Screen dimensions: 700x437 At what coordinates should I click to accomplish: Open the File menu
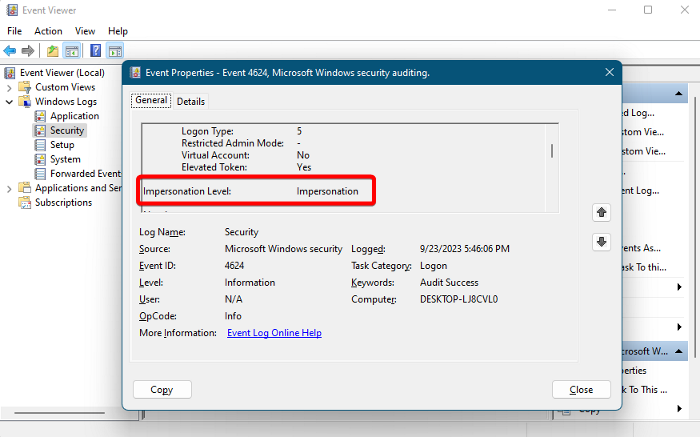14,31
